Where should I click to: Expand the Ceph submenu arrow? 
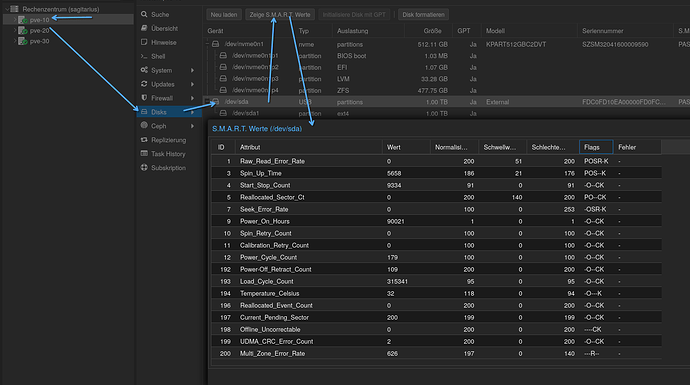pos(192,126)
